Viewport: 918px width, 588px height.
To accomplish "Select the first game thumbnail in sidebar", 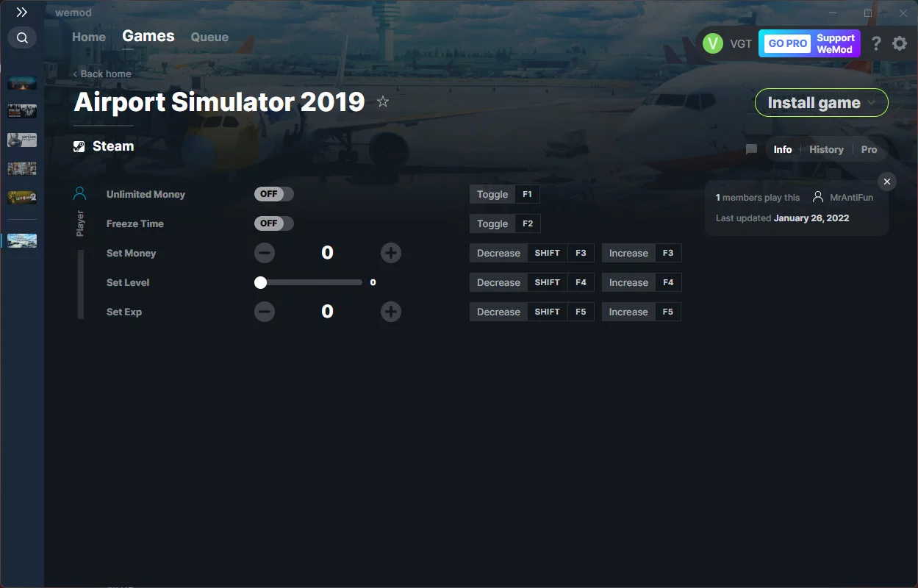I will click(22, 82).
